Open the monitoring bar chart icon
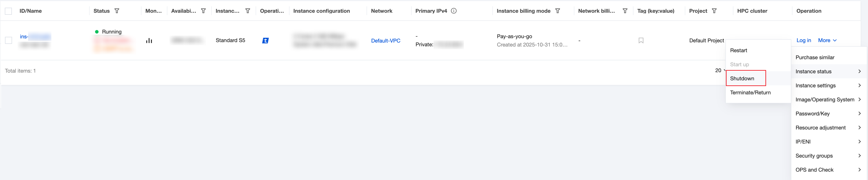868x180 pixels. pos(149,41)
